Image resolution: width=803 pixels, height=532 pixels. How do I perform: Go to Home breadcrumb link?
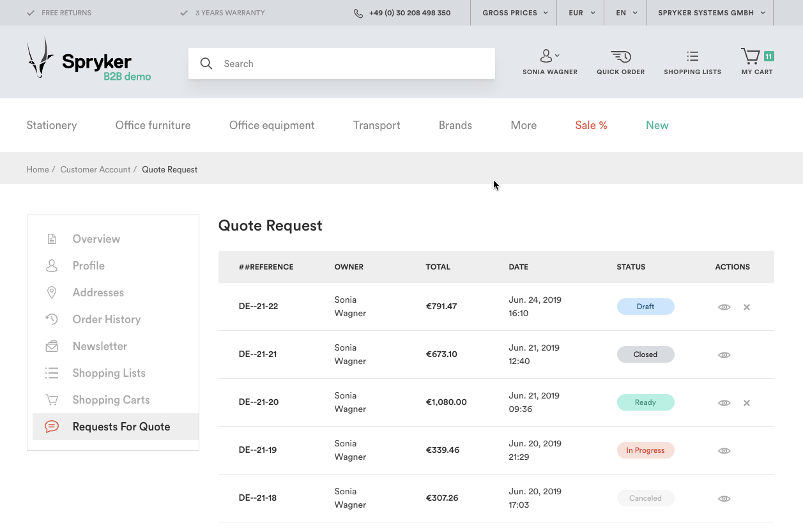click(38, 169)
